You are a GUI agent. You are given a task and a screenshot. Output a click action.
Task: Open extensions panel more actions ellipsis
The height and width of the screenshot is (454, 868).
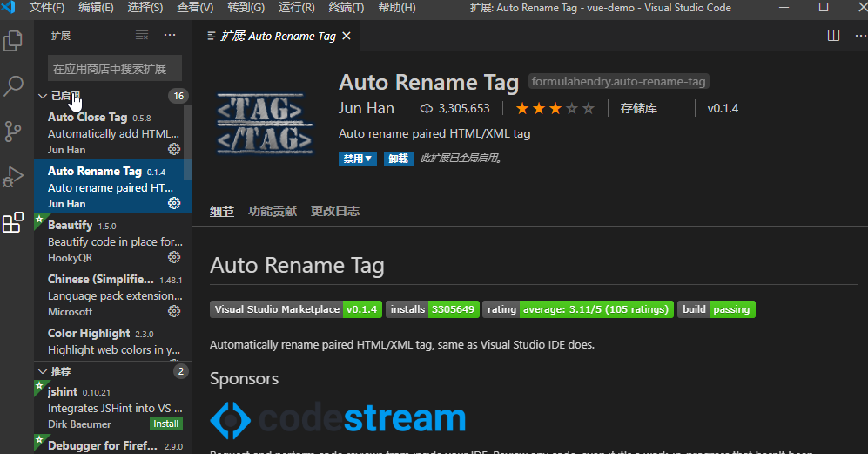(170, 36)
